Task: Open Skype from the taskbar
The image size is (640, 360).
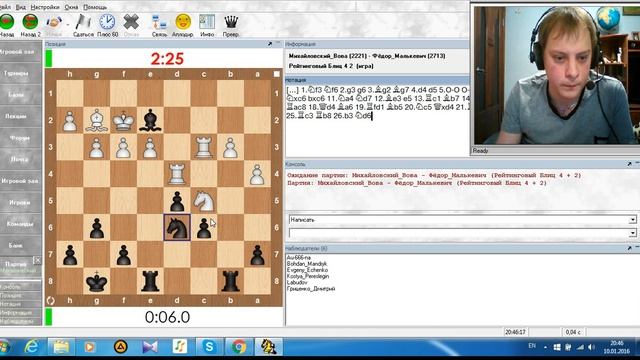Action: coord(209,347)
